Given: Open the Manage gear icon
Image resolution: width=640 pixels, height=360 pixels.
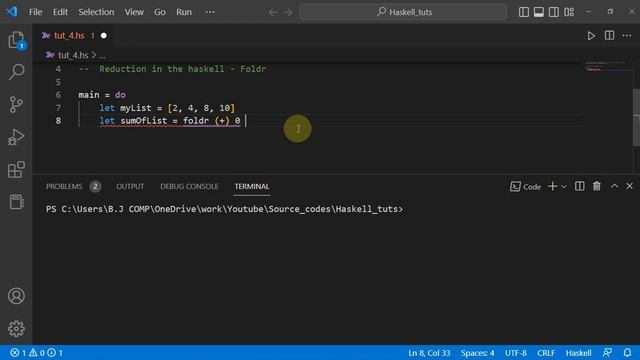Looking at the screenshot, I should pyautogui.click(x=16, y=329).
